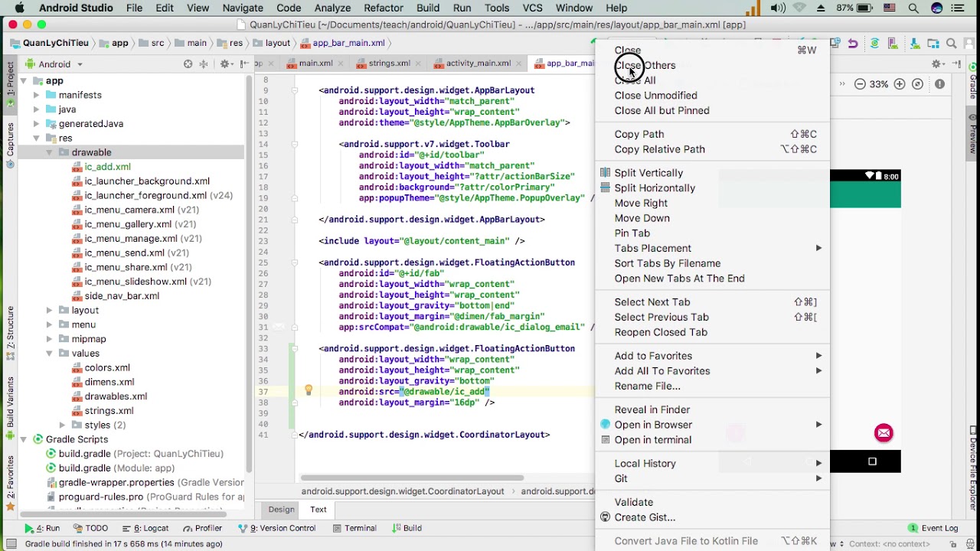Open the Logcat tool window
The width and height of the screenshot is (980, 551).
point(145,528)
